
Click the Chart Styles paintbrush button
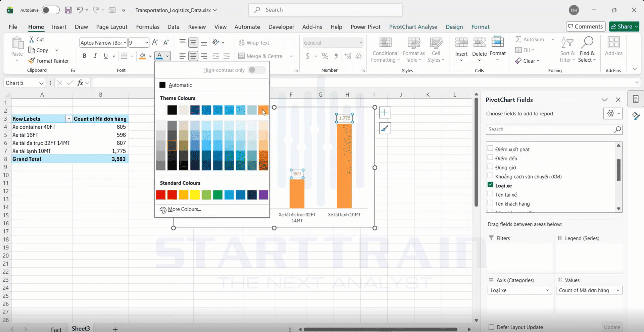[385, 128]
